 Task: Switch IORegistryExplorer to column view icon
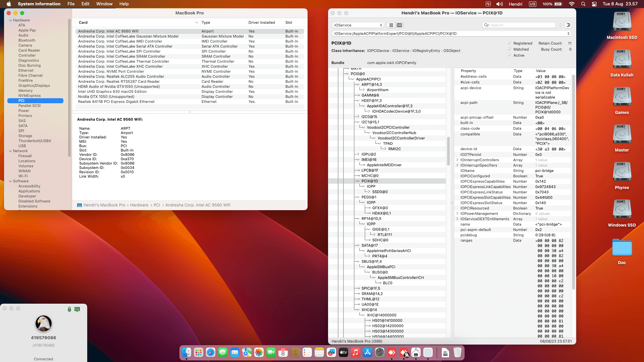tap(399, 25)
